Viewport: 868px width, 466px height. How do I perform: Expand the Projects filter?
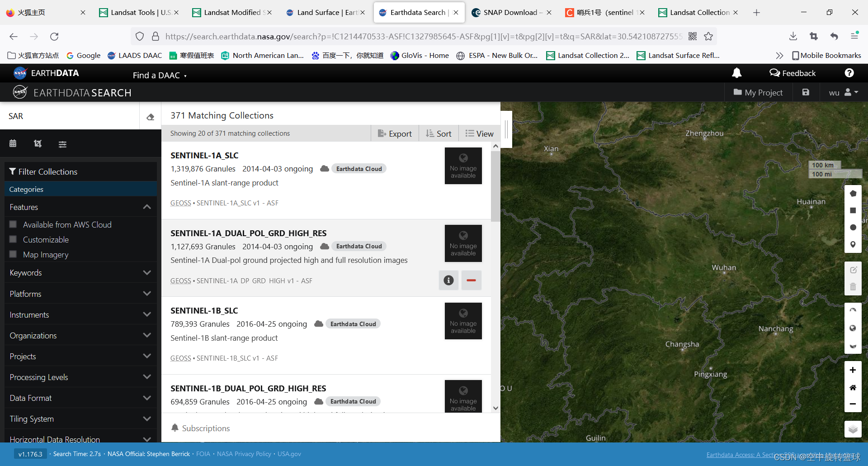(x=80, y=356)
